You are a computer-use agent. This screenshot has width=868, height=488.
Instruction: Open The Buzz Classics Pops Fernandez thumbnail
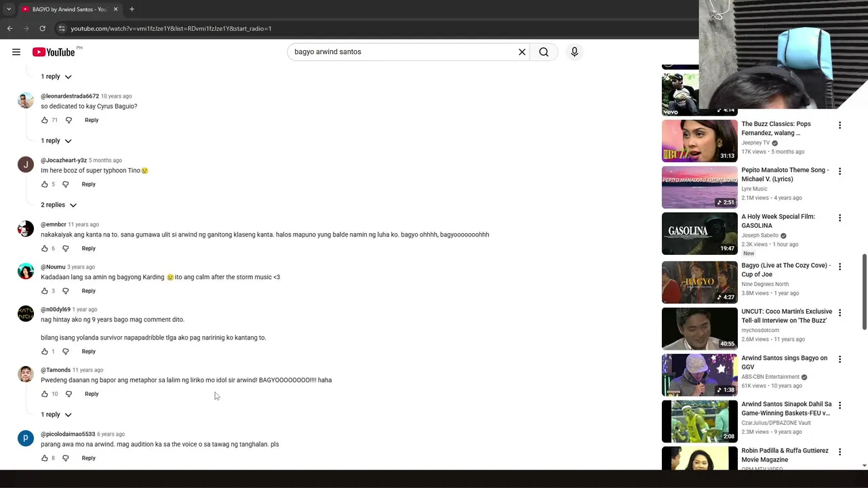699,141
